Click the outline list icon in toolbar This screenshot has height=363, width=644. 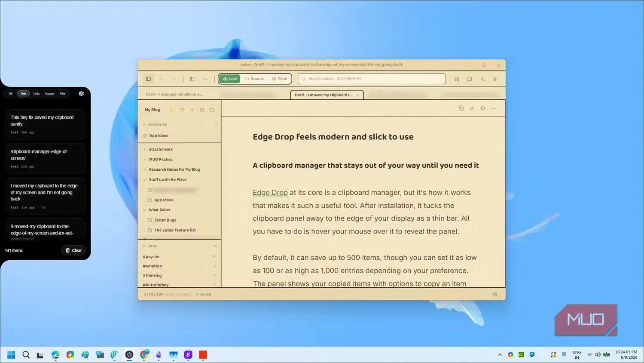tap(192, 79)
